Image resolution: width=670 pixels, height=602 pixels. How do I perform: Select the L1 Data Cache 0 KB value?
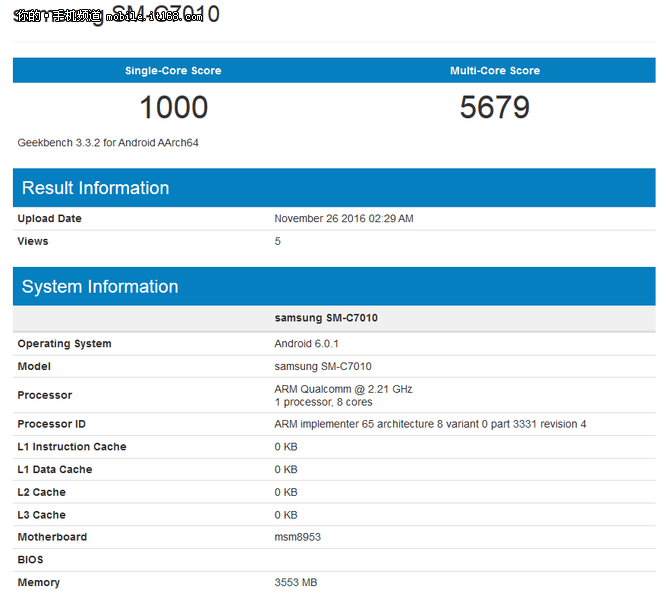pos(286,469)
